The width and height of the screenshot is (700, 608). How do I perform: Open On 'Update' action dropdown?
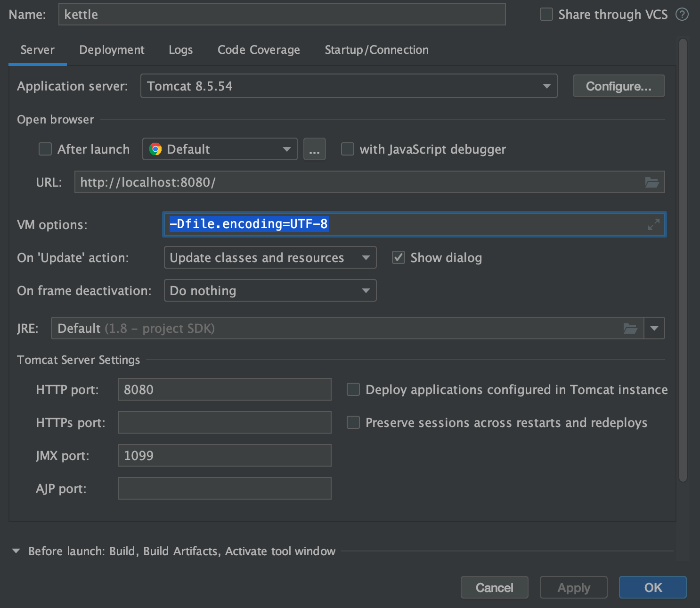[270, 257]
